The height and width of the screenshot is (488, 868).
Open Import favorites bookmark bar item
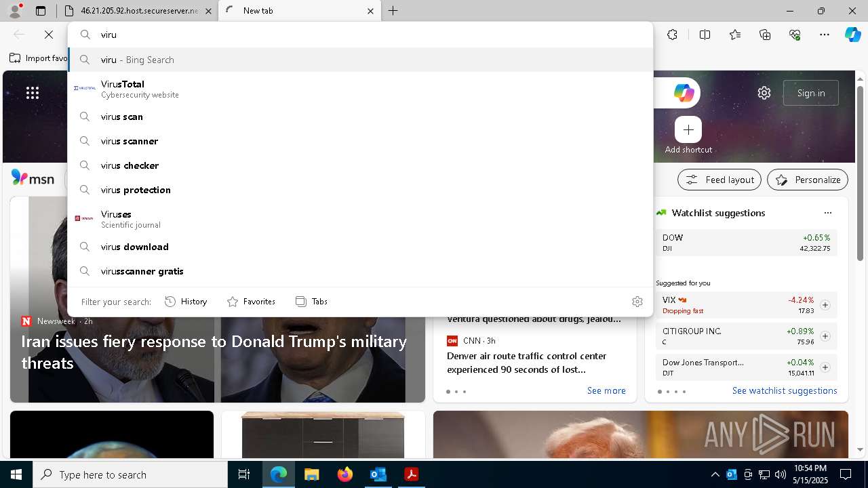(x=39, y=58)
